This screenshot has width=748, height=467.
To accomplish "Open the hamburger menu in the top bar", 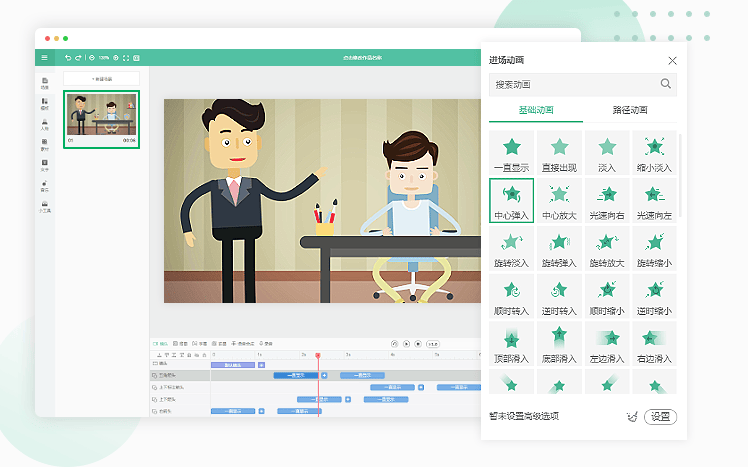I will (x=44, y=57).
